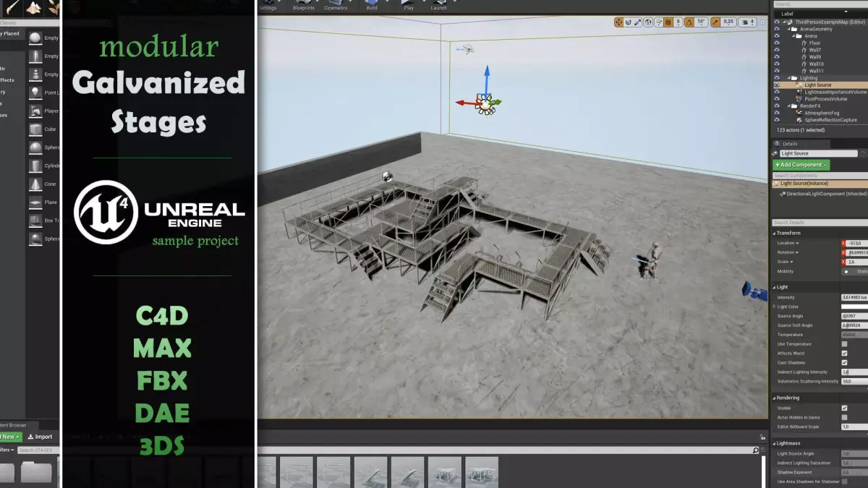Open surface snapping options icon
Viewport: 868px width, 488px height.
point(659,22)
